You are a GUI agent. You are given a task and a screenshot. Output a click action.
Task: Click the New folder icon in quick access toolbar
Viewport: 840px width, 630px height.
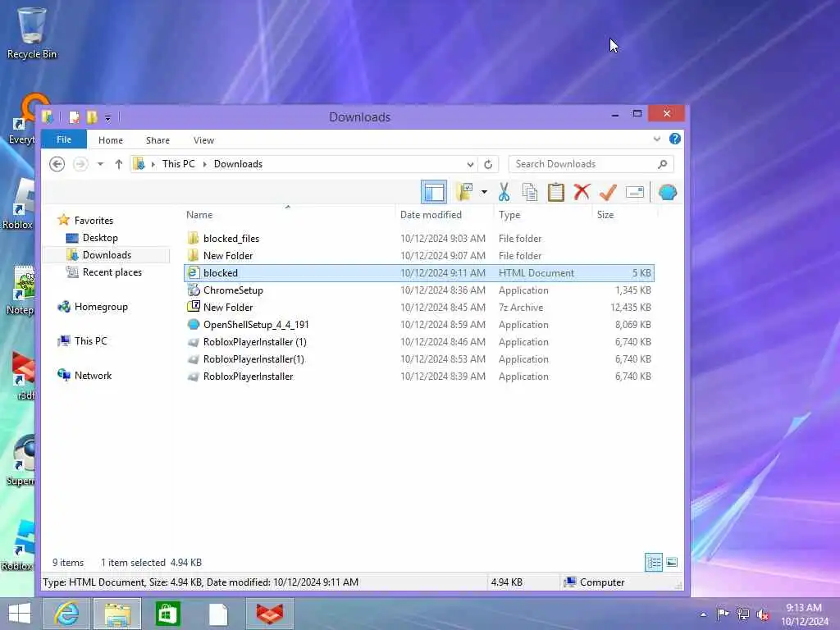[x=92, y=117]
